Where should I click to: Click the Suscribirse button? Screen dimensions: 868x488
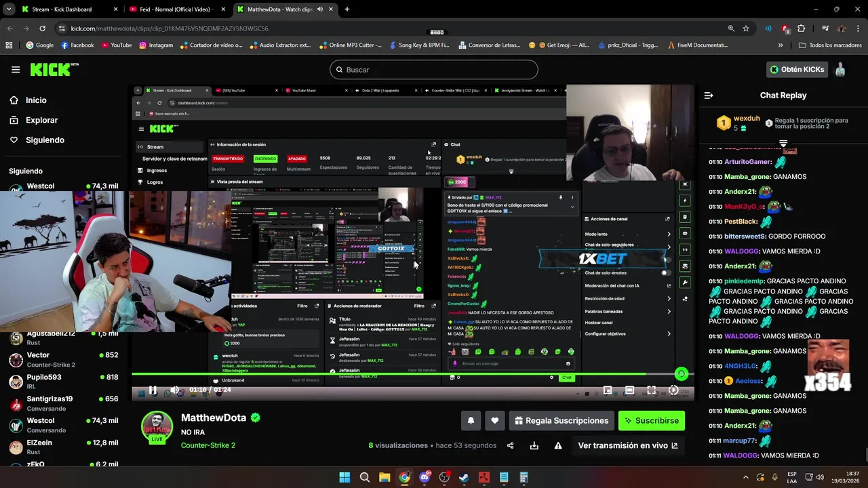[652, 421]
